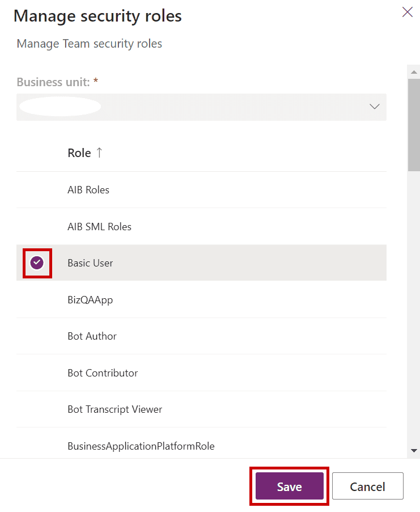Select the AIB Roles row
Image resolution: width=420 pixels, height=512 pixels.
tap(201, 190)
